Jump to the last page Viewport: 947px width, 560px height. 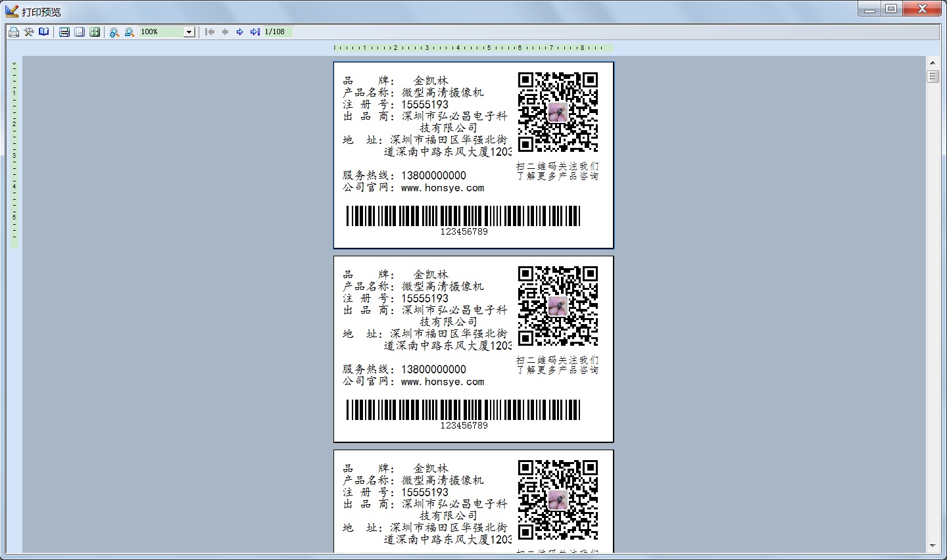[x=255, y=32]
